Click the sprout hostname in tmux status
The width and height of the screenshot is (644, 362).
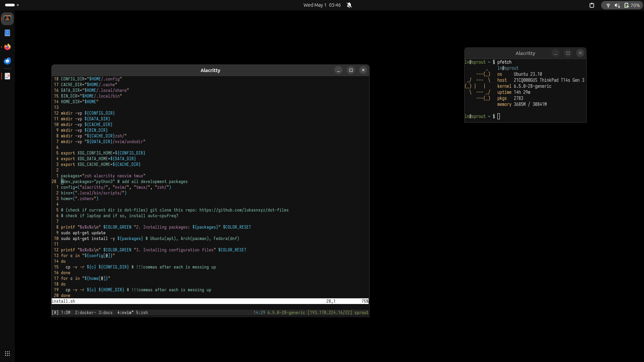362,312
